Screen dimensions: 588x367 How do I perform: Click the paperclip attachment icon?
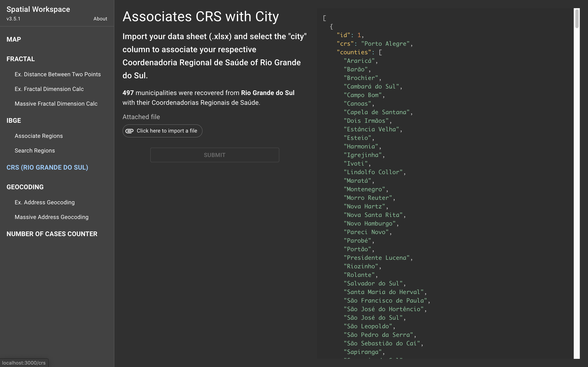(x=129, y=131)
